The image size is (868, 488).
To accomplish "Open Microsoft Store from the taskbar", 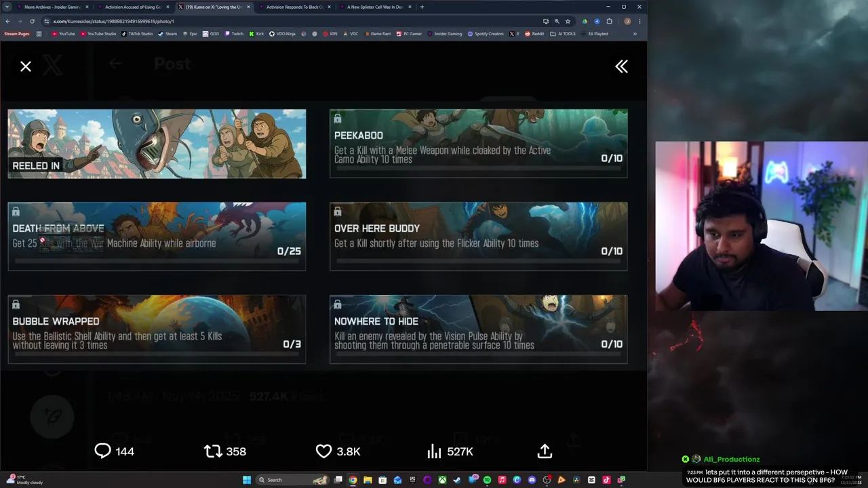I will [382, 480].
